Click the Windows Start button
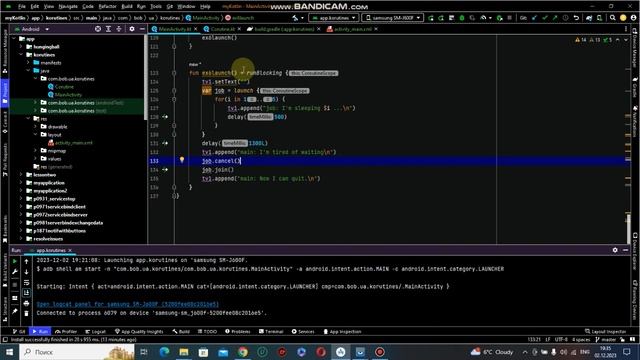The width and height of the screenshot is (640, 360). coord(9,352)
